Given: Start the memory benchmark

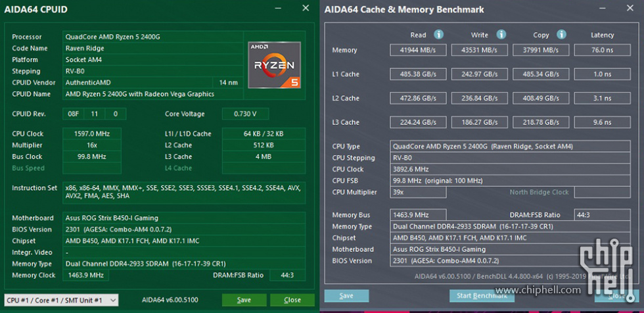Looking at the screenshot, I should 482,296.
